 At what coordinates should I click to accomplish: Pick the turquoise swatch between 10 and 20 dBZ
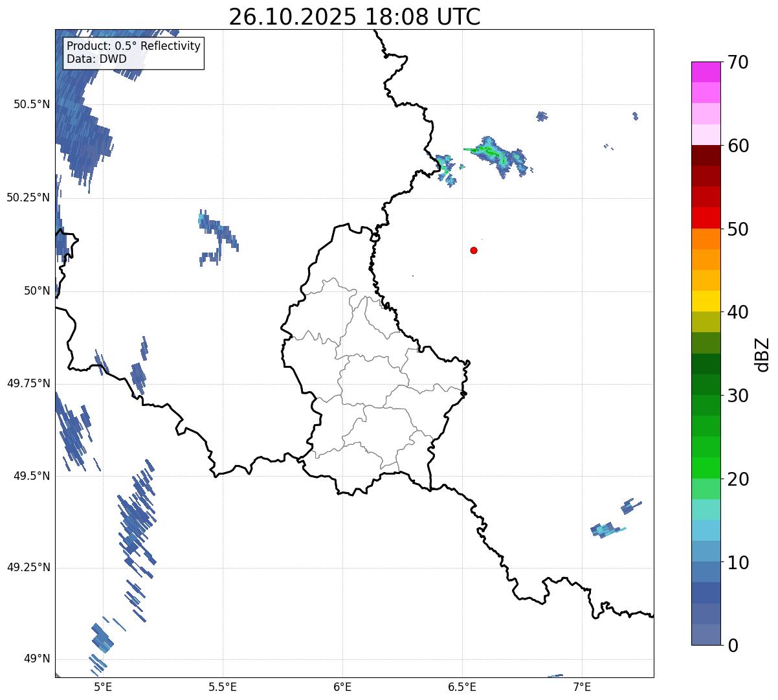tap(706, 509)
